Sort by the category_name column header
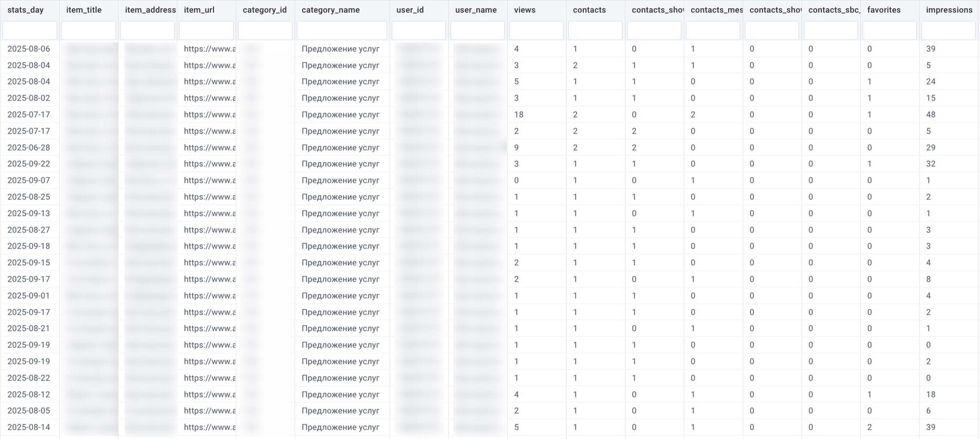 331,10
